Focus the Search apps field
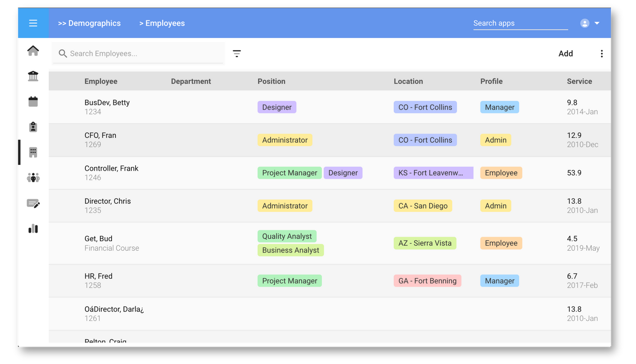Screen dimensions: 636x364 pos(520,23)
